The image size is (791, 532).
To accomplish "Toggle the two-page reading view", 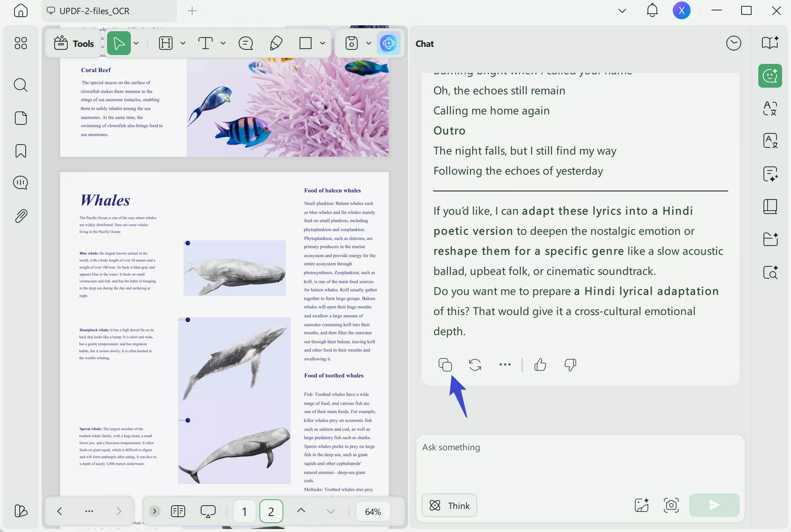I will point(178,511).
